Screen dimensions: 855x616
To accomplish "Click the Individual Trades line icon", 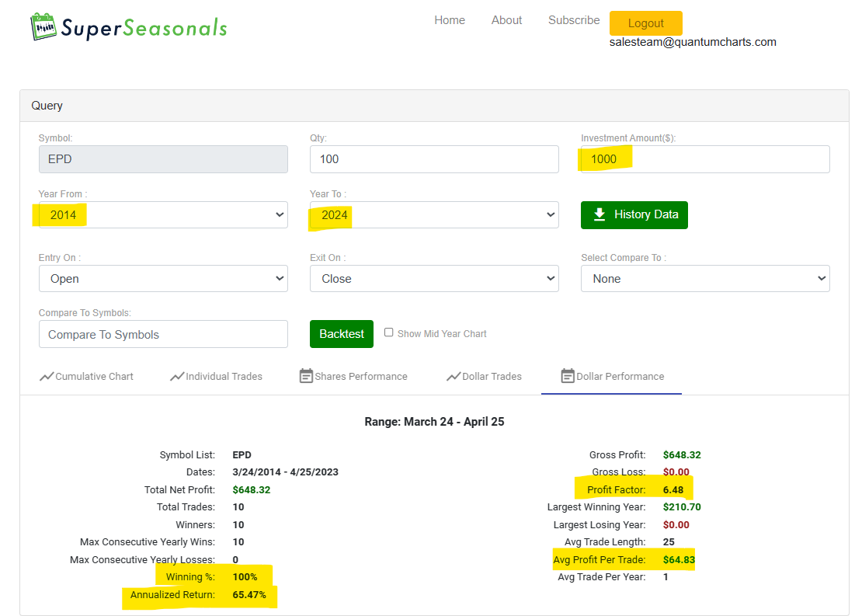I will coord(177,377).
